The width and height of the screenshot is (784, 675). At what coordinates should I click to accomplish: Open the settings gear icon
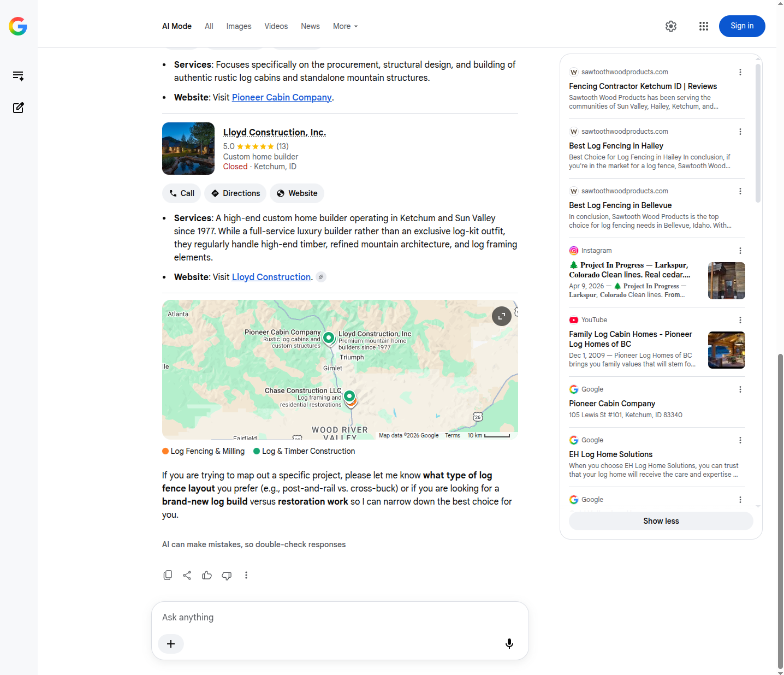coord(671,26)
